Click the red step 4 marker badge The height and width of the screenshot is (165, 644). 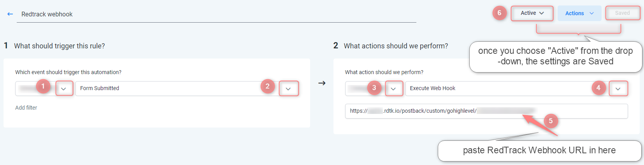pyautogui.click(x=598, y=88)
